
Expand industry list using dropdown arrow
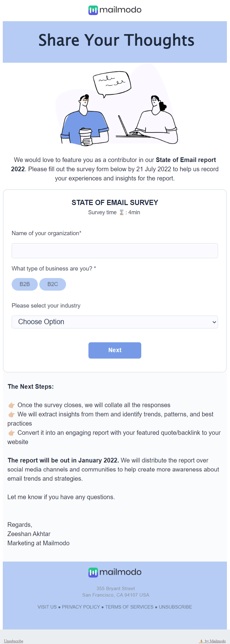click(x=214, y=322)
